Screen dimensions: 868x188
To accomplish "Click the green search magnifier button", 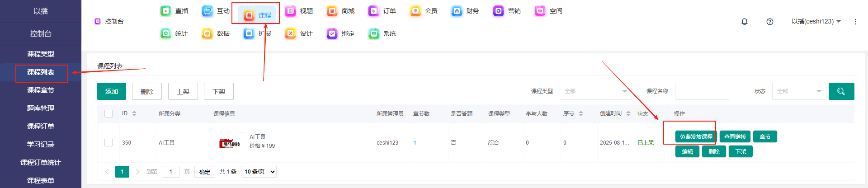I will (x=841, y=91).
